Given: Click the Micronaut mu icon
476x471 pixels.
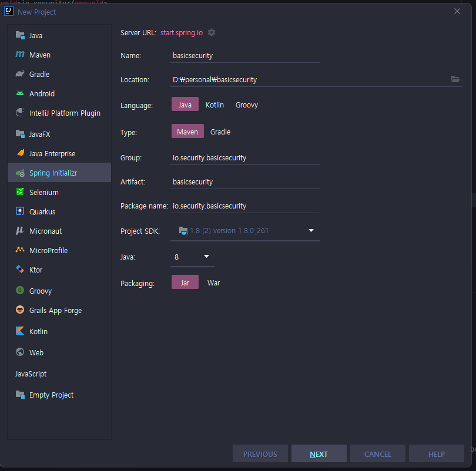Looking at the screenshot, I should (x=20, y=230).
